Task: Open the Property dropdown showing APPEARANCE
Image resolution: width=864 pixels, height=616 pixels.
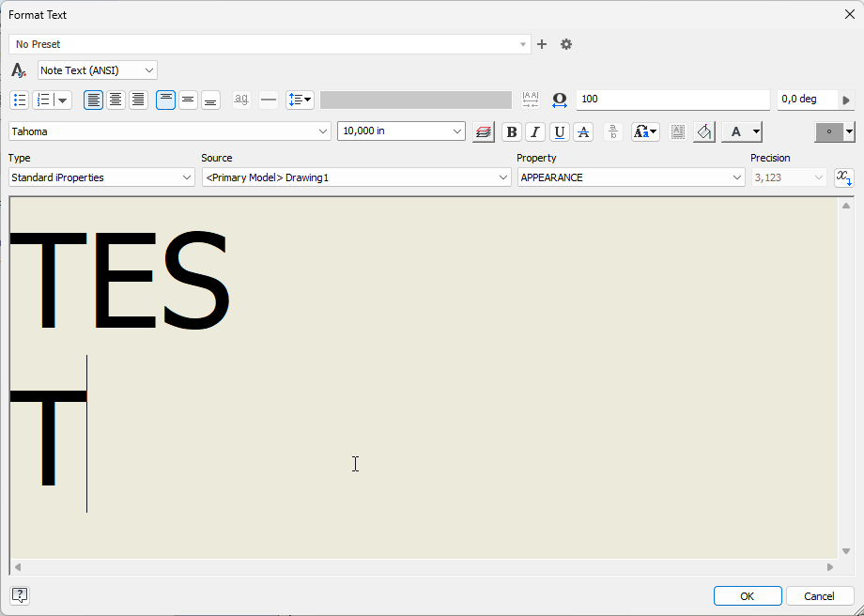Action: (739, 177)
